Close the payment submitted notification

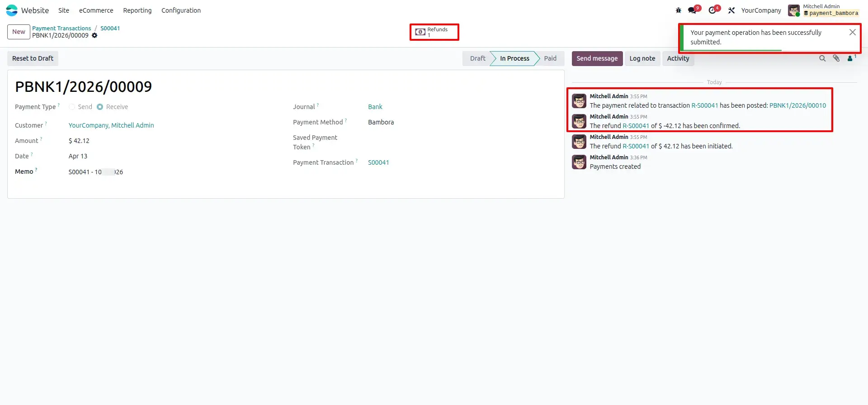[x=852, y=32]
